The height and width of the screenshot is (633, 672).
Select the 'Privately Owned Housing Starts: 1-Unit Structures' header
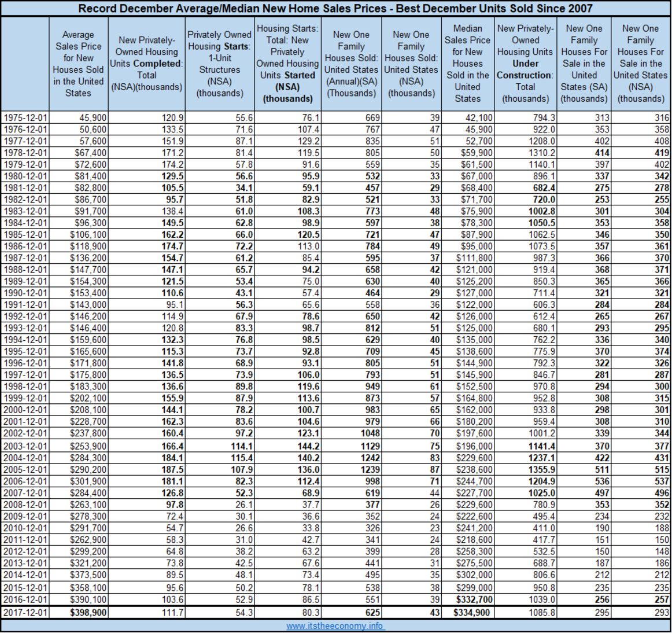[220, 64]
